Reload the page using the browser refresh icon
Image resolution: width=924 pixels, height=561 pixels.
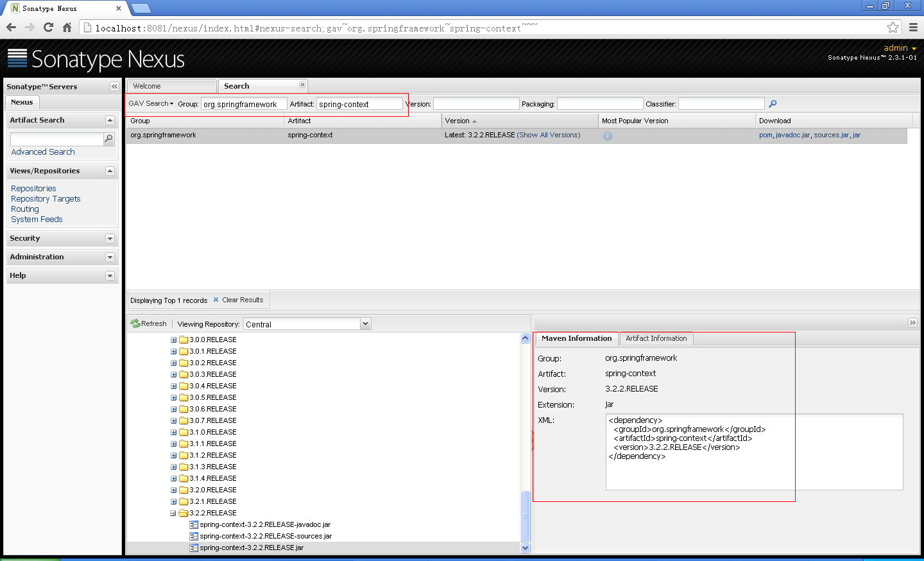(x=48, y=27)
